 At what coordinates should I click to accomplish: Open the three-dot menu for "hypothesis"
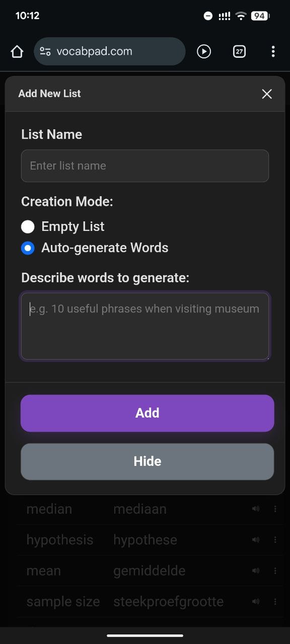pos(275,539)
